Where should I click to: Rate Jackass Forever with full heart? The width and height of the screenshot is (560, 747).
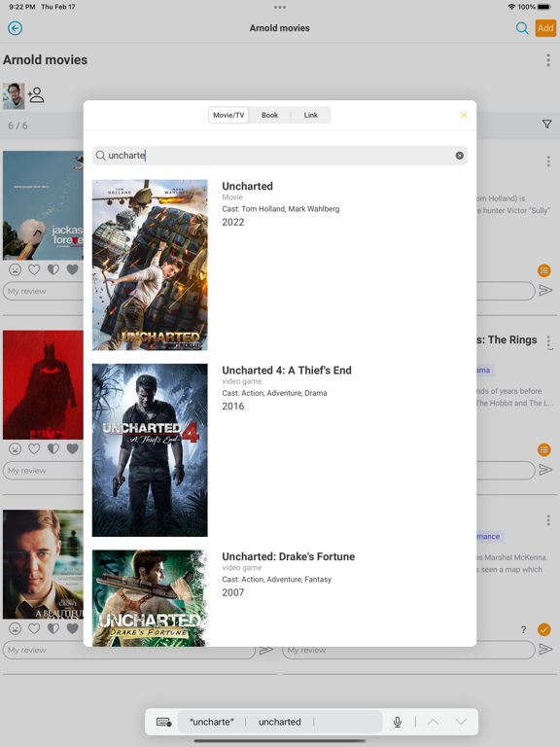72,269
